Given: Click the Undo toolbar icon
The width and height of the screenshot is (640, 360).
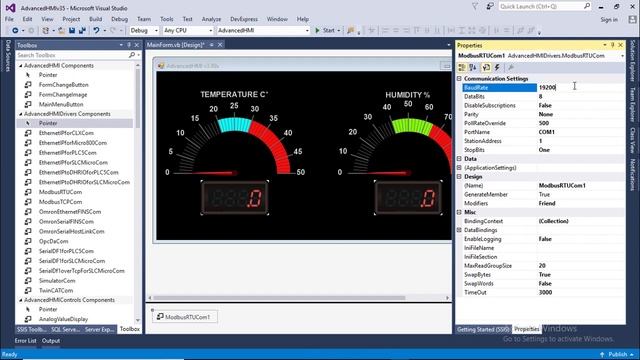Looking at the screenshot, I should point(96,31).
